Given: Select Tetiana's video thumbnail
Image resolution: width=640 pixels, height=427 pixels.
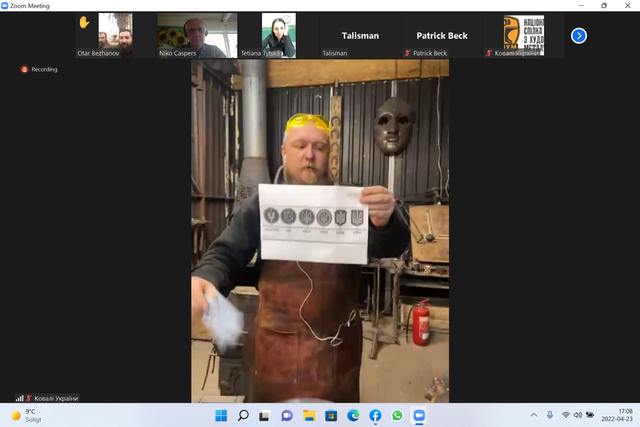Looking at the screenshot, I should click(278, 34).
